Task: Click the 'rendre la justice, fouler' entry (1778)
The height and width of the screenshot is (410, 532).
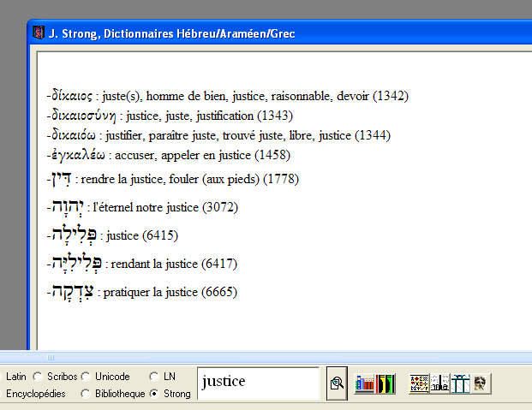Action: click(x=173, y=179)
